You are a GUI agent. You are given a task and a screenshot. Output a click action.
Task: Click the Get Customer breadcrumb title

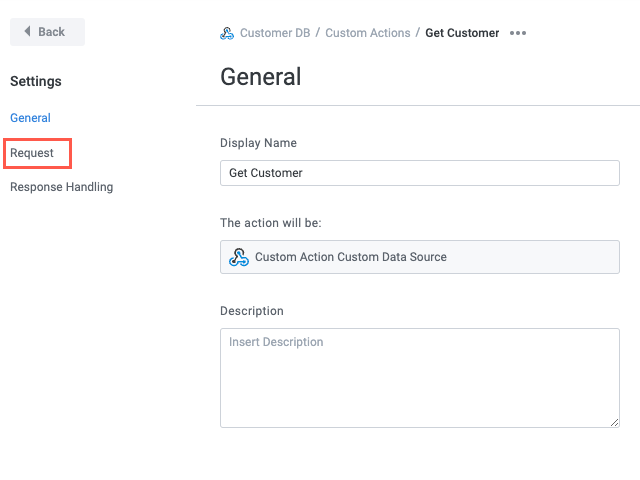(462, 33)
